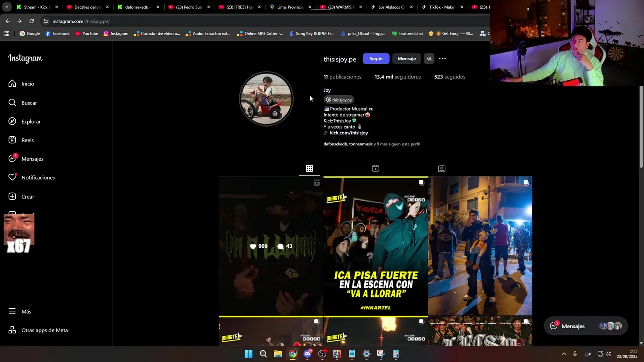The height and width of the screenshot is (362, 644).
Task: Open Online MP3 Cutter bookmark
Action: pyautogui.click(x=260, y=34)
